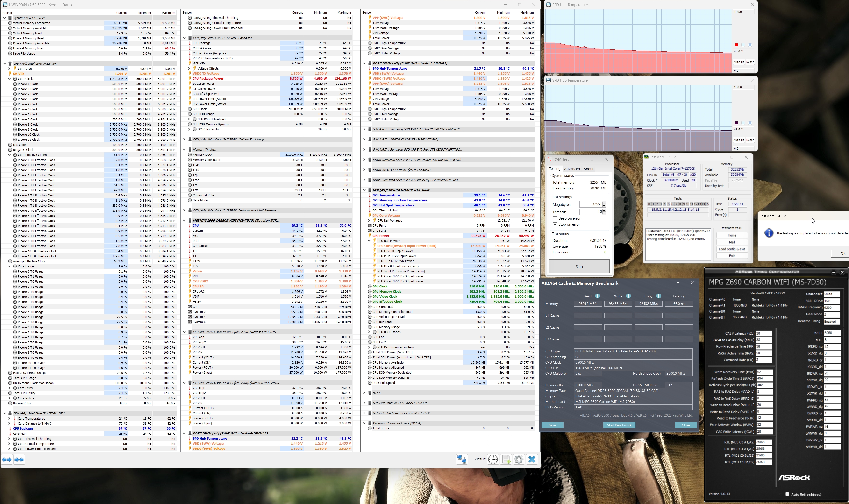Click info icon next to AIDA64 Read
This screenshot has height=504, width=849.
[x=598, y=296]
